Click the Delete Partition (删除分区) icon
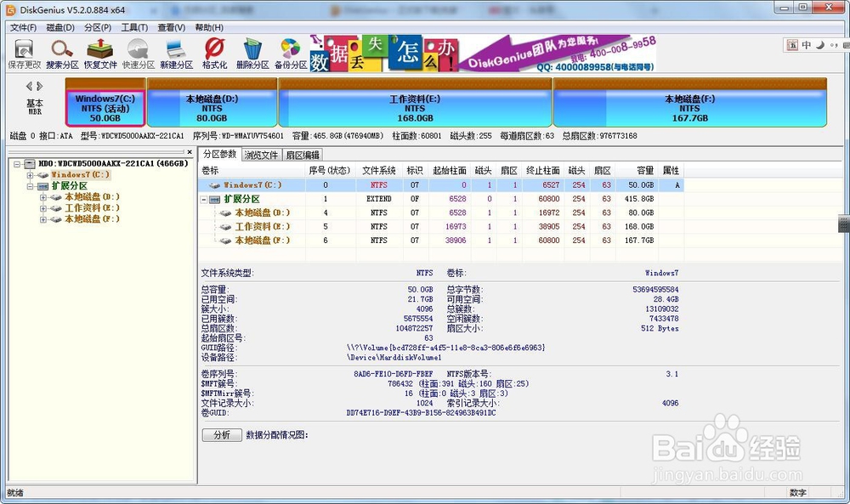This screenshot has width=850, height=504. pos(251,51)
